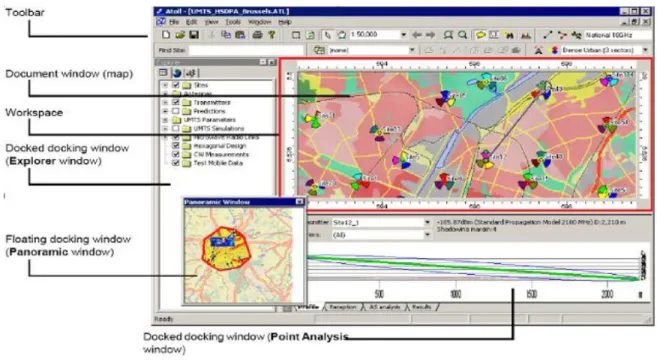Open the Dense Urban station template dropdown
Screen dimensions: 657x361
click(645, 50)
